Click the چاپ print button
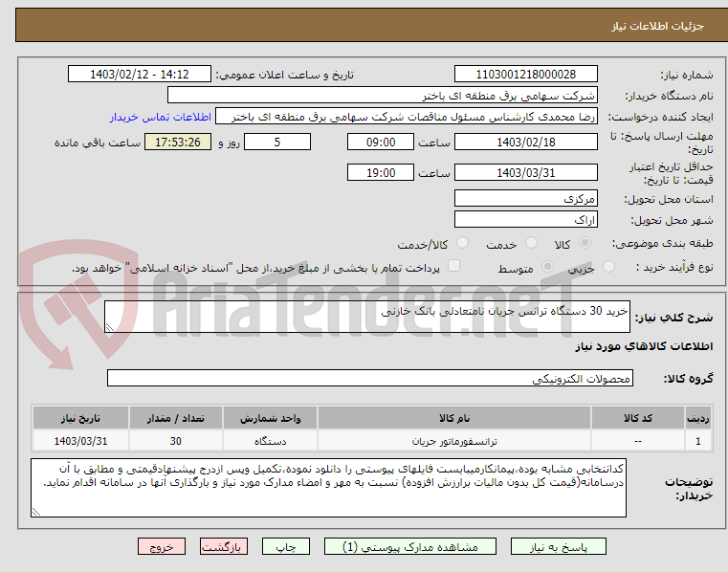The width and height of the screenshot is (728, 572). 285,546
